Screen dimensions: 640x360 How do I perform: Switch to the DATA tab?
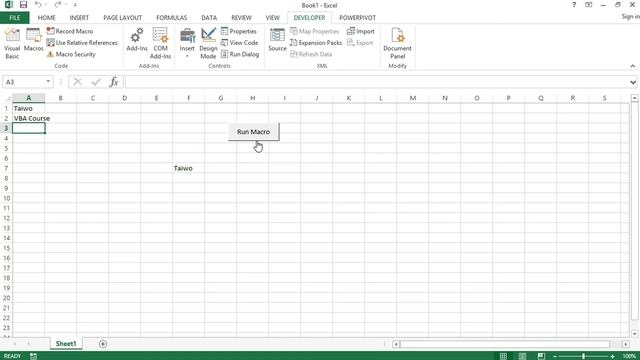(209, 18)
